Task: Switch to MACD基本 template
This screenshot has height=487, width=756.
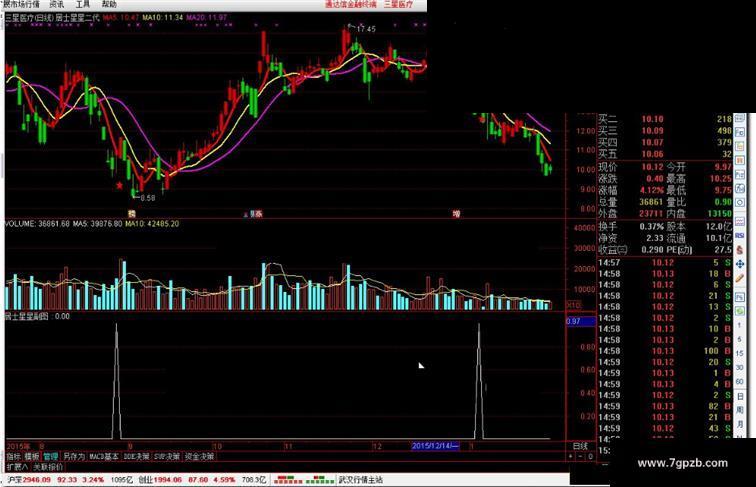Action: click(104, 456)
